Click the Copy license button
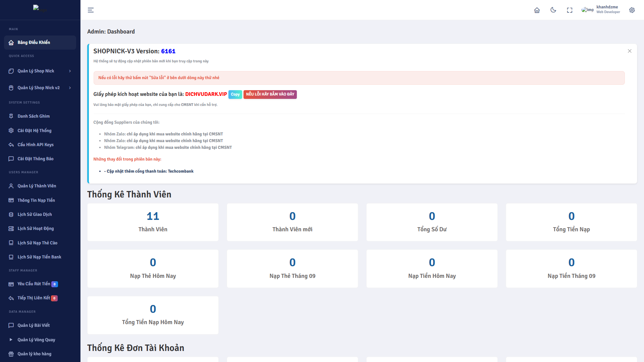This screenshot has width=644, height=362. (235, 95)
